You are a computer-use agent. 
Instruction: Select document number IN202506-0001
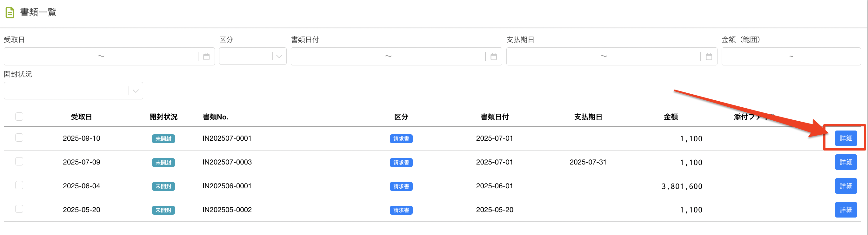pyautogui.click(x=227, y=186)
